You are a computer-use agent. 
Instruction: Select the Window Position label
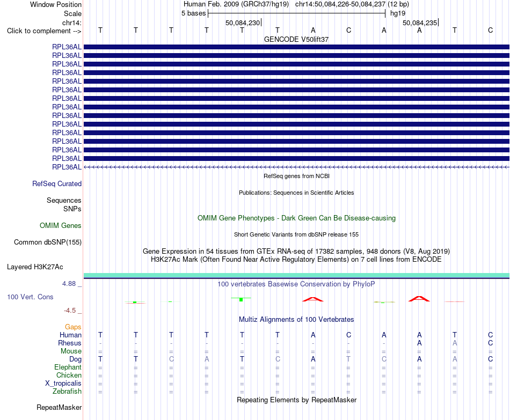(56, 4)
